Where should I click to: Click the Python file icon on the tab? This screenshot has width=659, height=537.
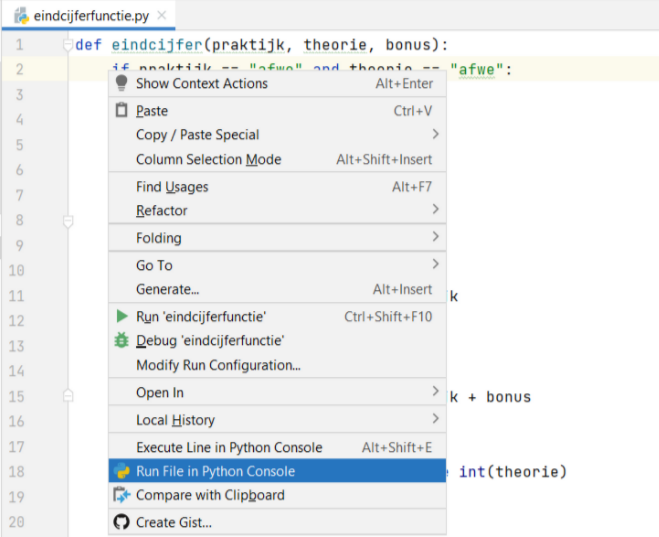tap(20, 16)
